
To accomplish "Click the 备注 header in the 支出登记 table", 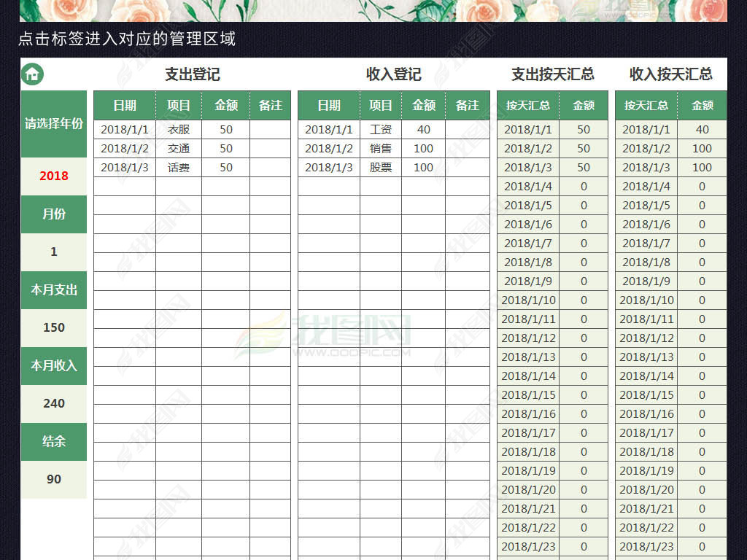I will tap(270, 106).
